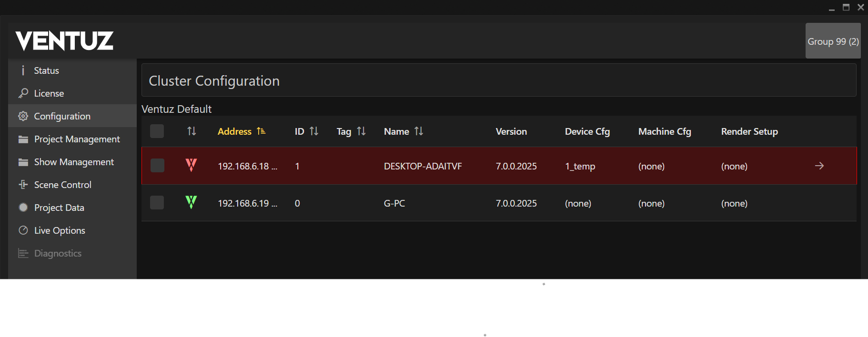The image size is (868, 337).
Task: Maximize the Ventuz window
Action: pyautogui.click(x=846, y=7)
